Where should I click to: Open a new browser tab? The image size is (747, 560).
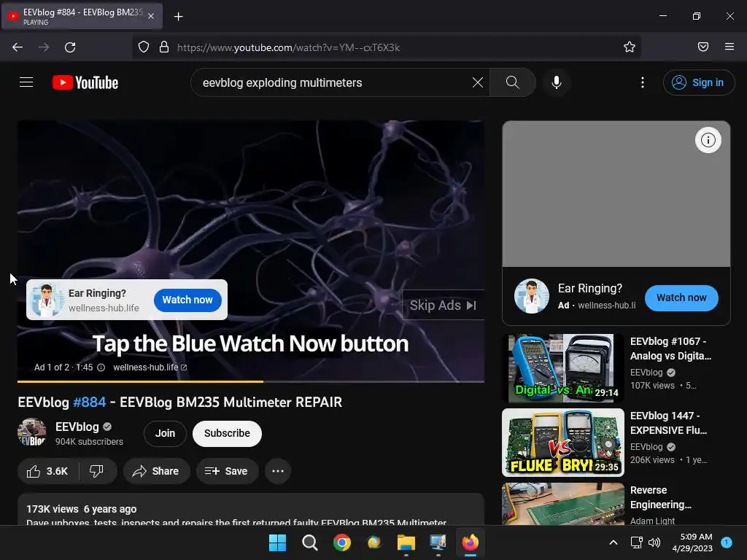[x=178, y=17]
